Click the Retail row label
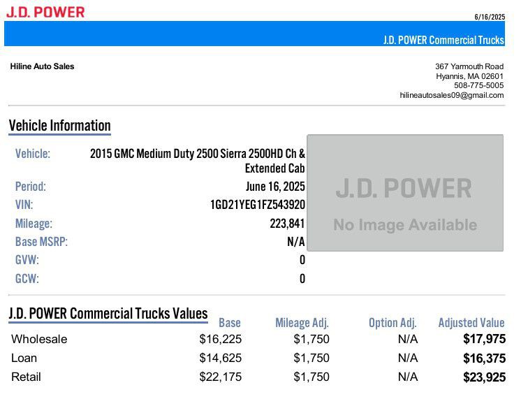 (x=26, y=377)
